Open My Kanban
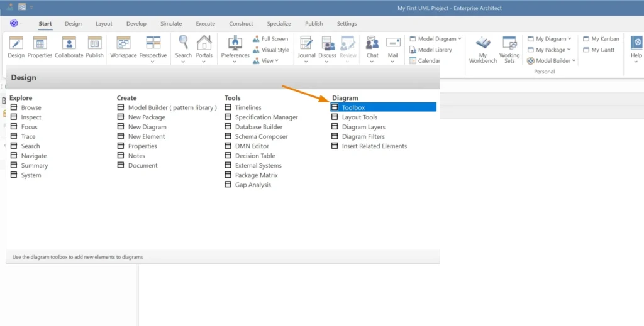The width and height of the screenshot is (644, 326). click(601, 39)
